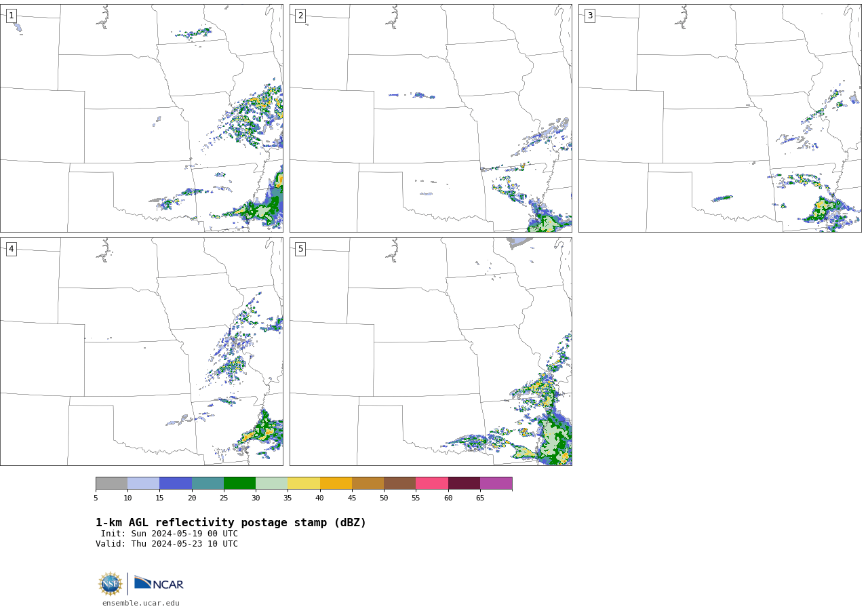Click the colorbar tick label 35
Viewport: 868px width, 611px height.
(288, 498)
